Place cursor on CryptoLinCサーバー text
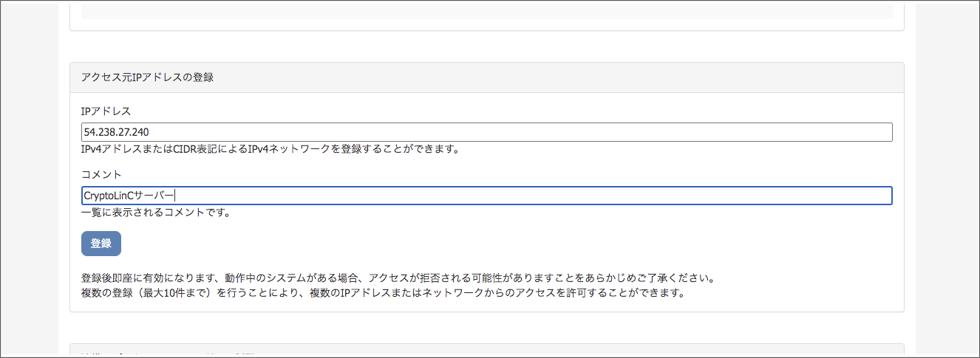Image resolution: width=980 pixels, height=358 pixels. [129, 196]
